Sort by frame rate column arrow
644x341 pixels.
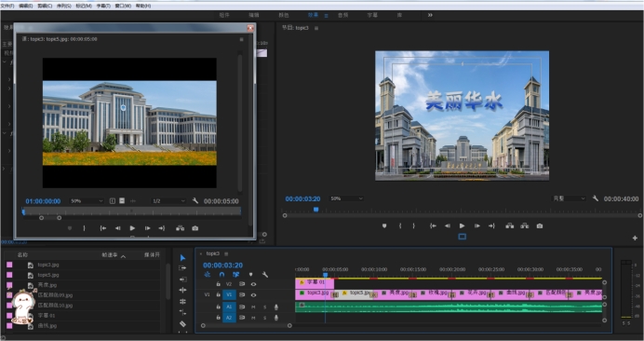(x=123, y=256)
